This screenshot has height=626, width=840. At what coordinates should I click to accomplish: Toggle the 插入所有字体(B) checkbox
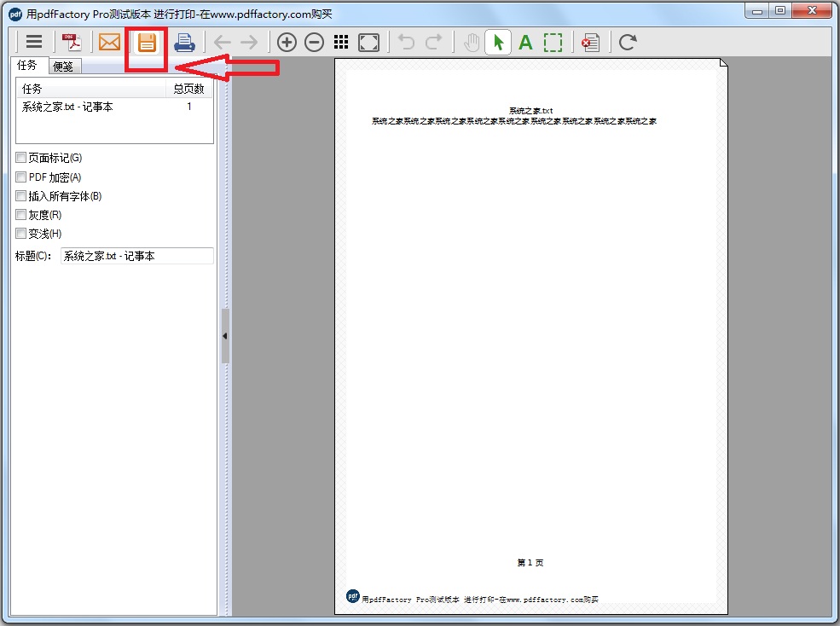coord(20,195)
